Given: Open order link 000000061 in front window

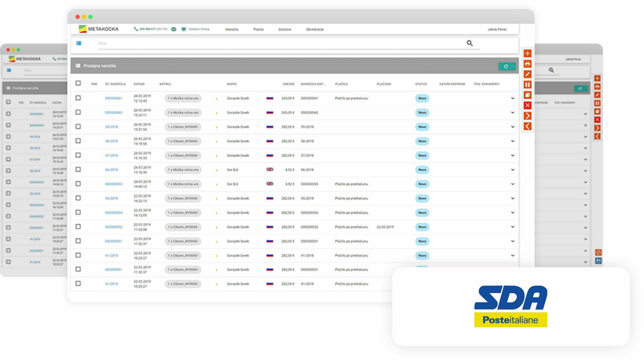Looking at the screenshot, I should [113, 98].
